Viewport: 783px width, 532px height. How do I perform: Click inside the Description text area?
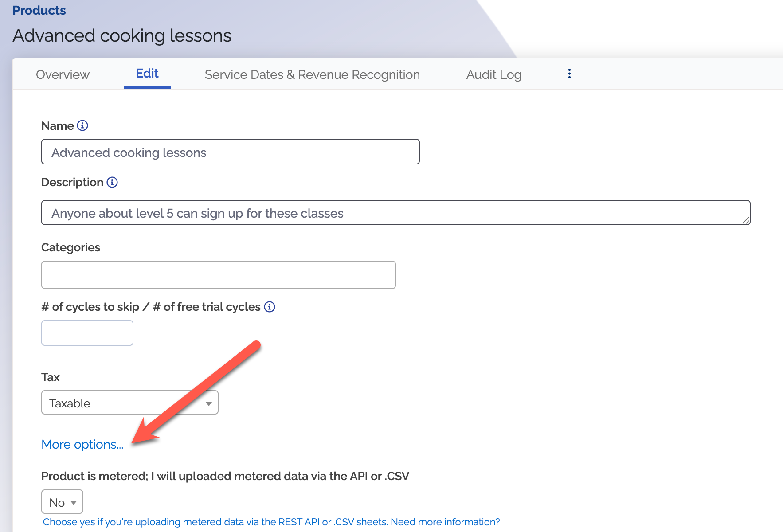395,213
